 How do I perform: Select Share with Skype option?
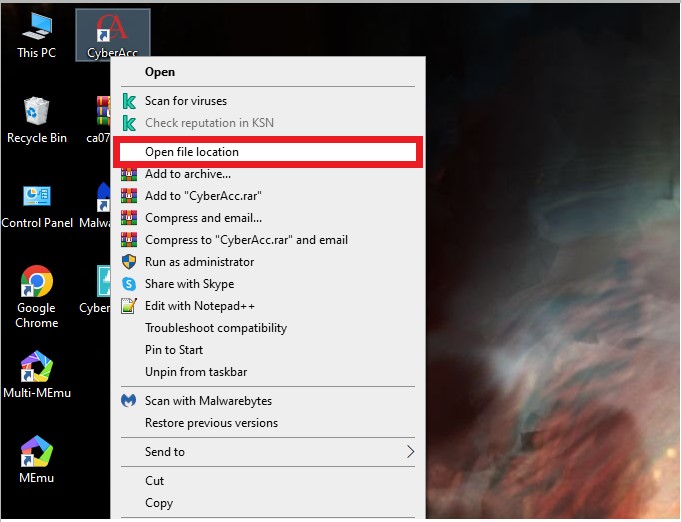click(189, 284)
